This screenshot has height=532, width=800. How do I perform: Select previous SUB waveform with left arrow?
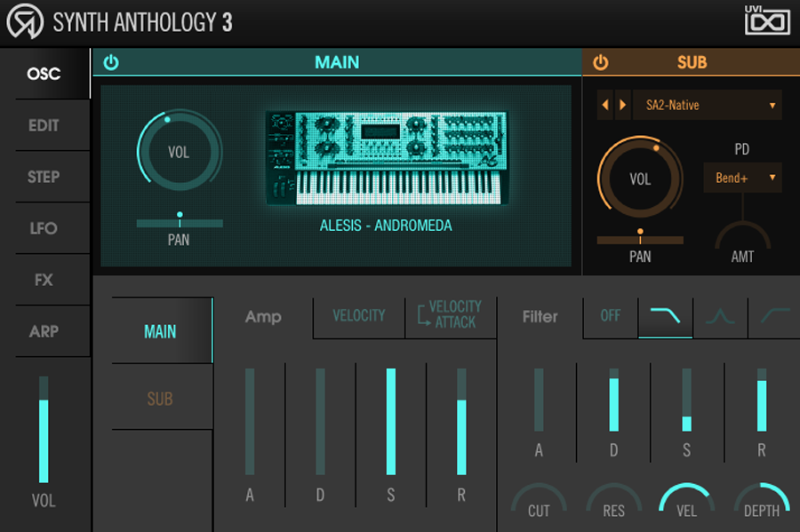coord(605,105)
